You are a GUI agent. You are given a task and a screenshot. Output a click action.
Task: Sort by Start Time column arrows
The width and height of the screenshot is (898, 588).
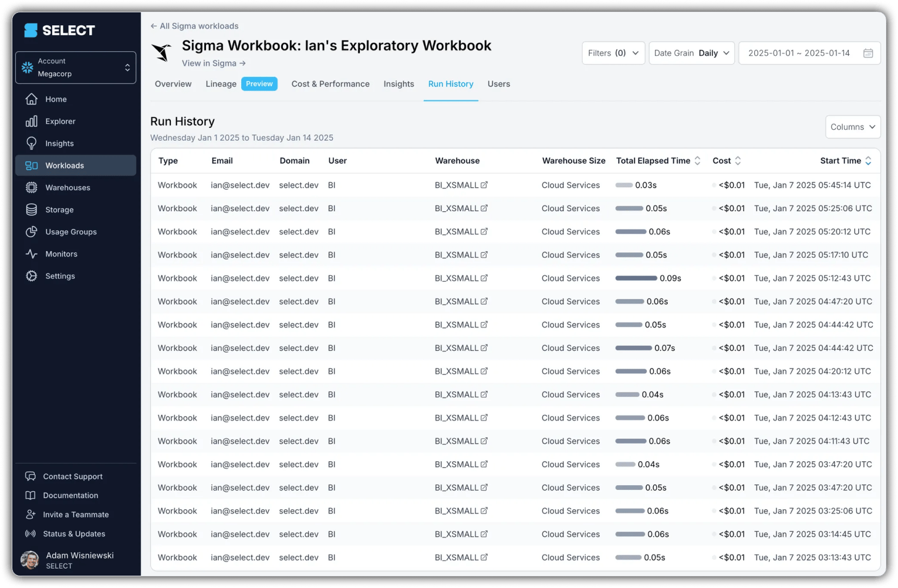[868, 161]
